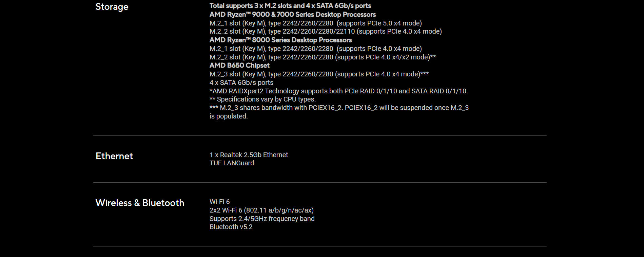The height and width of the screenshot is (257, 644).
Task: Click the Bluetooth v5.2 text
Action: point(231,227)
